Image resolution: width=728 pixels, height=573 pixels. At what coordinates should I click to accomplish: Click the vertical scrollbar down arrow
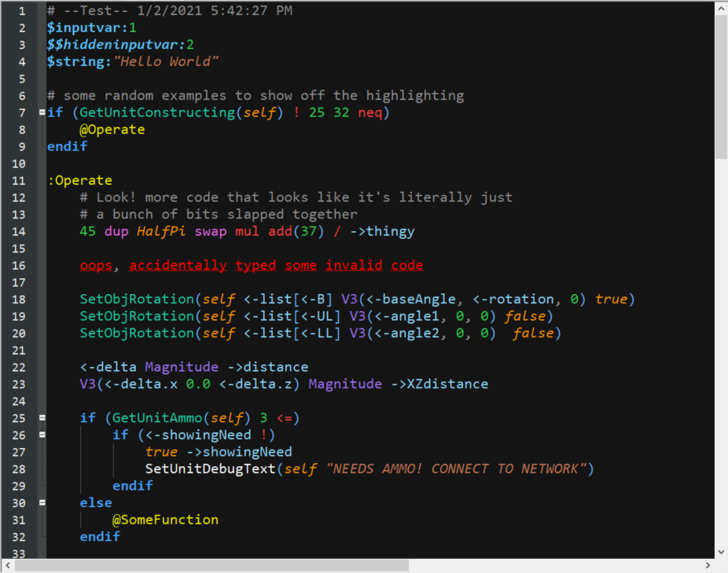click(x=721, y=552)
